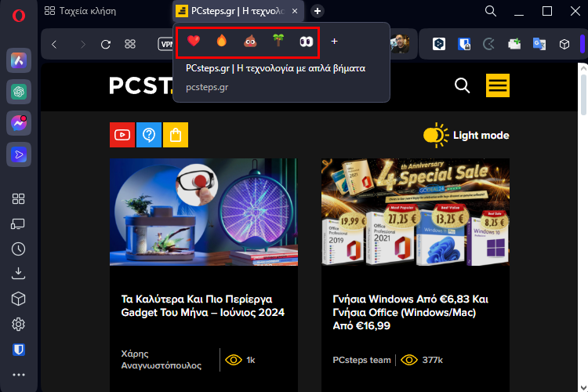Open article Τα Καλύτερα Και Πιο Περίεργα Gadget

202,306
